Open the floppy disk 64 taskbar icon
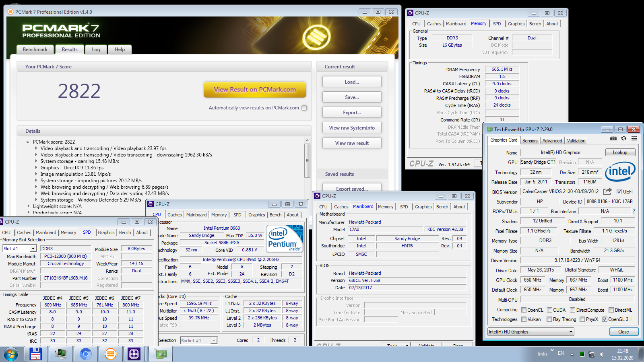The image size is (644, 362). coord(36,354)
